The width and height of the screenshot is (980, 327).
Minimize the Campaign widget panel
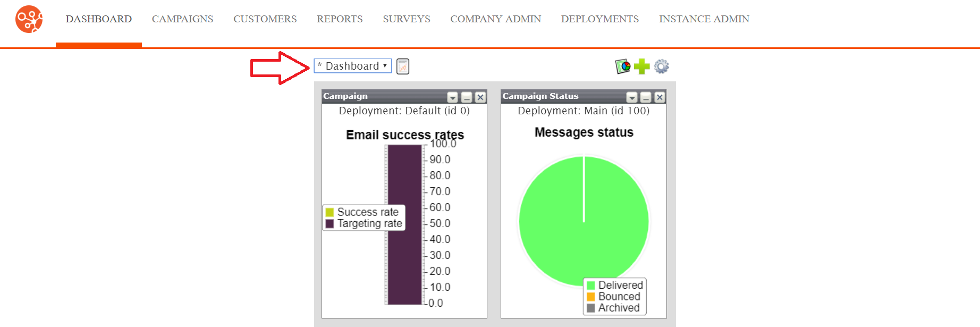coord(467,97)
